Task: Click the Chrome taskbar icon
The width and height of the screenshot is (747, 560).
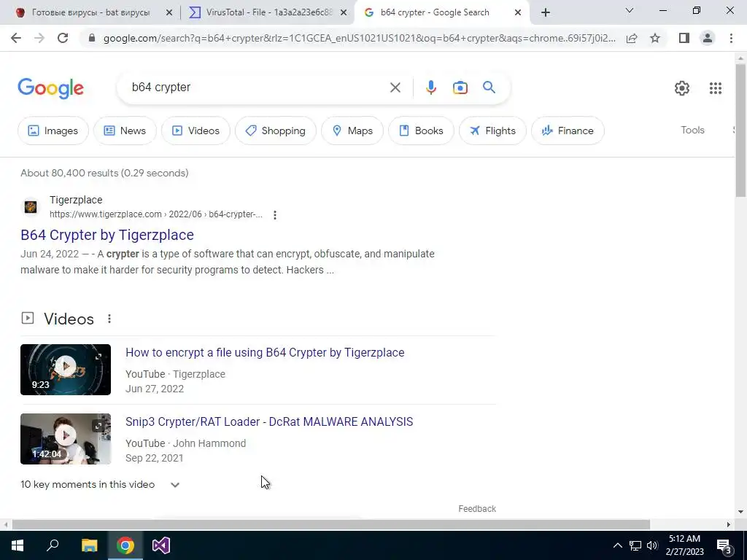Action: pos(125,545)
